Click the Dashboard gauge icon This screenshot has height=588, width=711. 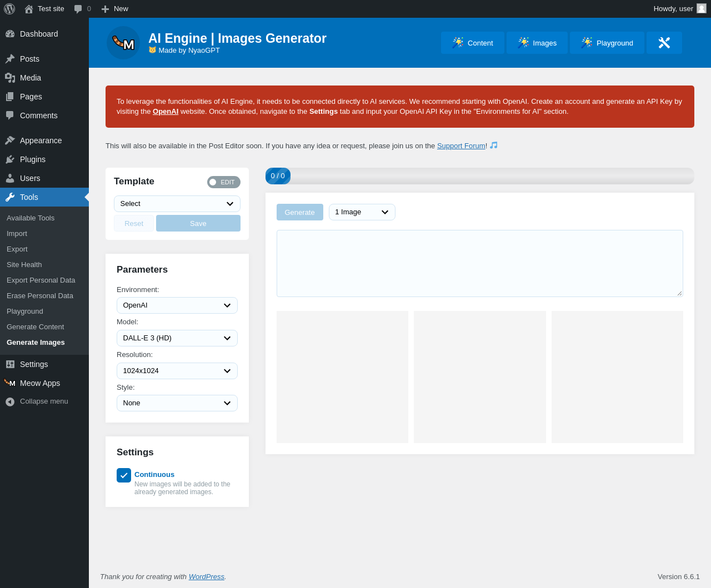(x=10, y=34)
